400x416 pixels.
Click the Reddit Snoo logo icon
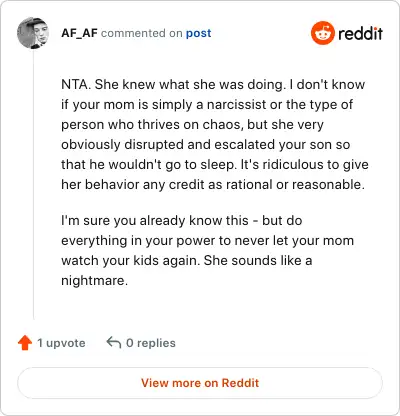(x=322, y=33)
